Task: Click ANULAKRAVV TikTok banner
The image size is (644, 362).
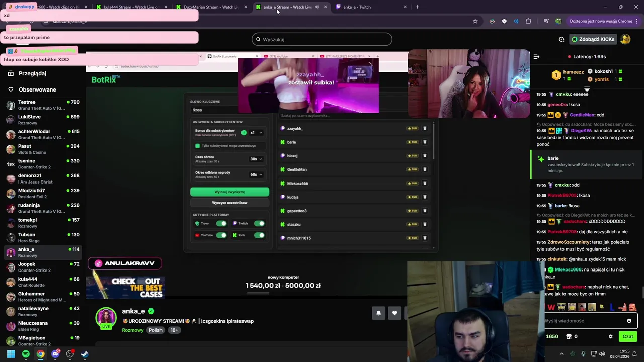Action: (x=125, y=263)
